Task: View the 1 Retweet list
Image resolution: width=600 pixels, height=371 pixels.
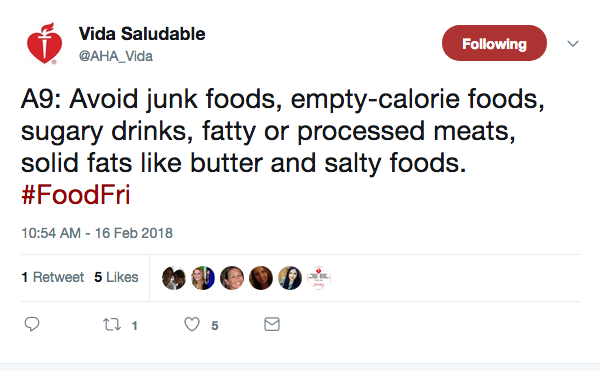Action: coord(52,277)
